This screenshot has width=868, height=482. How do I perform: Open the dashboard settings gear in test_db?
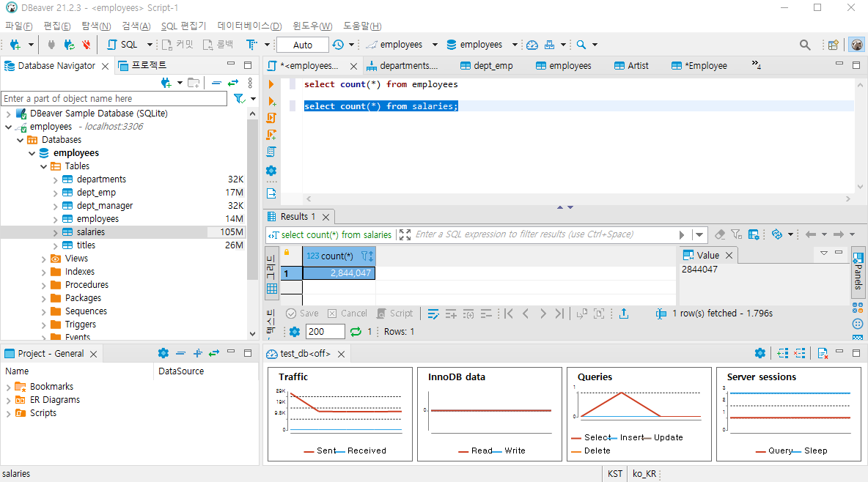pos(760,353)
